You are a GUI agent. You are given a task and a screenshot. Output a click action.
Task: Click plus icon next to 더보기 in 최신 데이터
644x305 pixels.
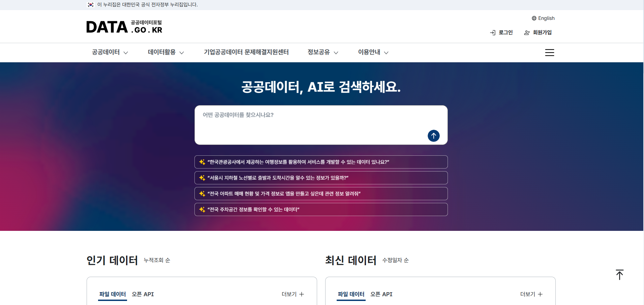click(x=540, y=294)
